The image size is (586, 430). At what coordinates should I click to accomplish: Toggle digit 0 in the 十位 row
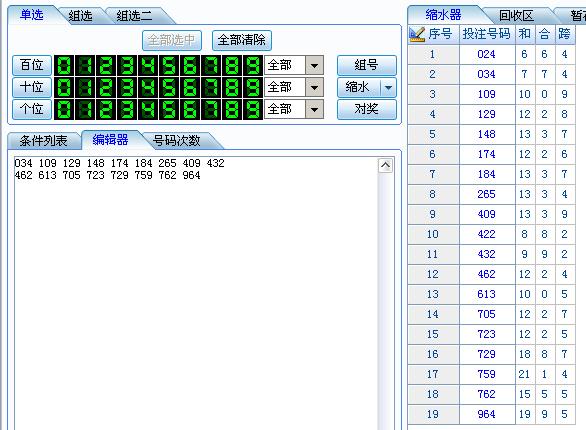[64, 88]
